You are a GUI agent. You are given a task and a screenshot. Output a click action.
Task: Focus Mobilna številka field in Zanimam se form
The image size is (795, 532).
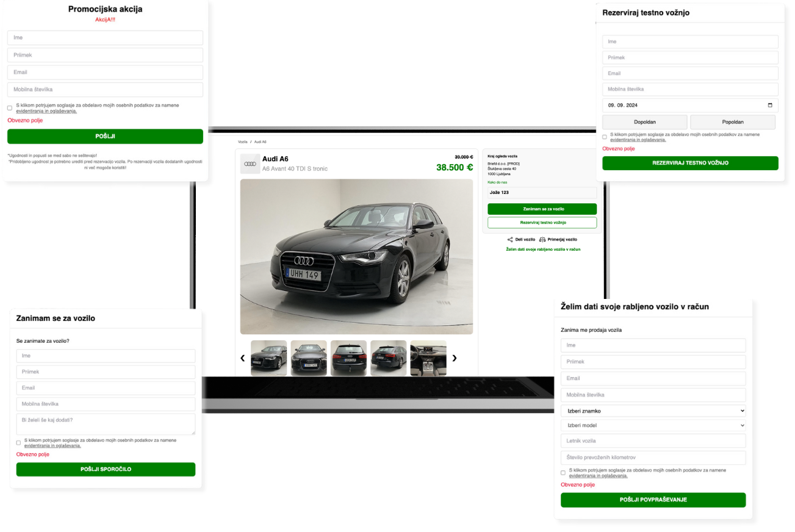tap(106, 404)
